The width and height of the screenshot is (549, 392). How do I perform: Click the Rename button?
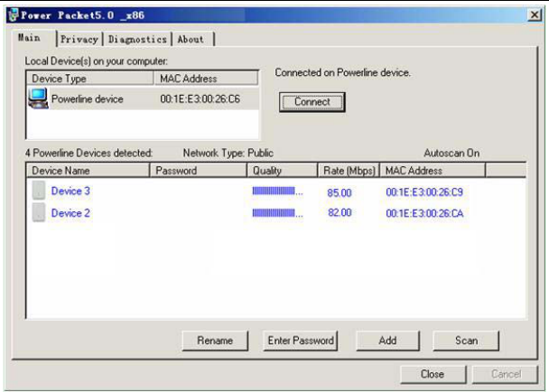click(x=215, y=341)
